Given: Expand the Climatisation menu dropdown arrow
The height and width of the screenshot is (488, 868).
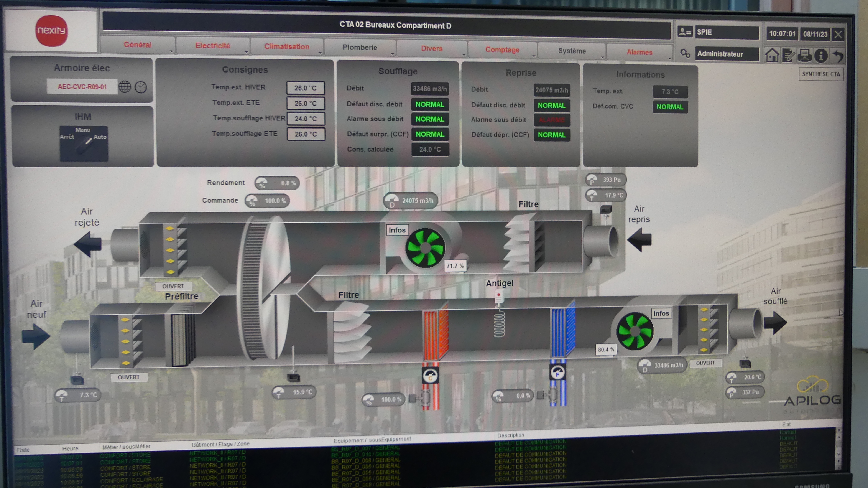Looking at the screenshot, I should [x=320, y=53].
